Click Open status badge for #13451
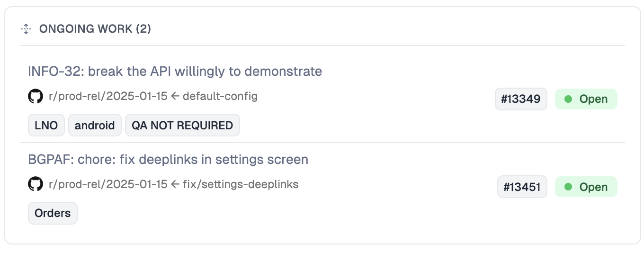 (x=586, y=187)
